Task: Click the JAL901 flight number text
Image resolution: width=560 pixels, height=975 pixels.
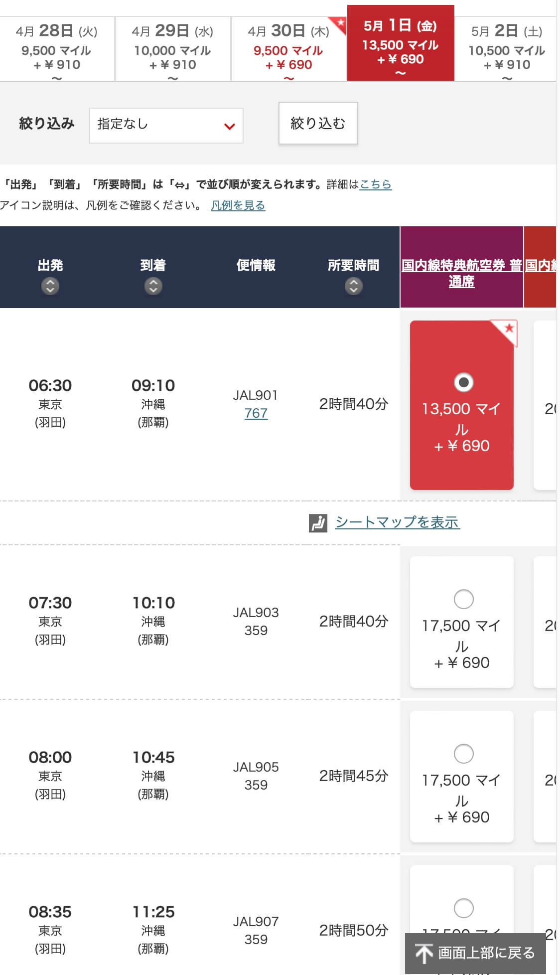Action: pos(256,395)
